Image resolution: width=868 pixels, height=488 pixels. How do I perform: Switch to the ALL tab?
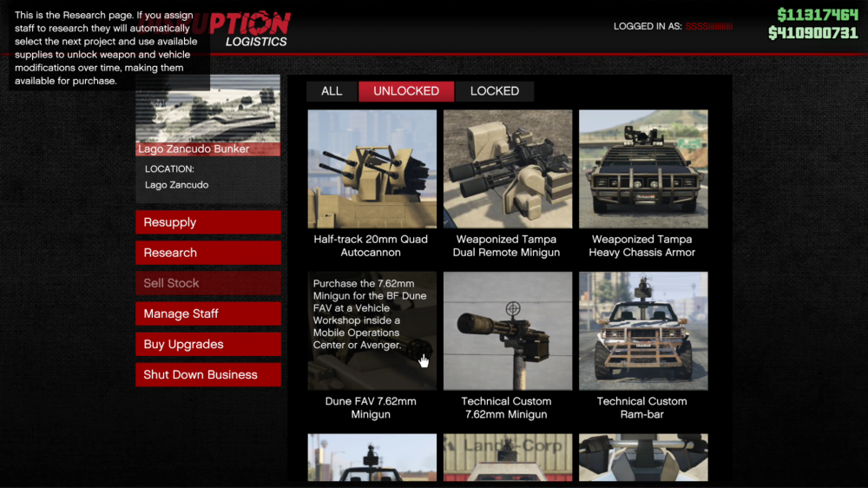coord(332,91)
